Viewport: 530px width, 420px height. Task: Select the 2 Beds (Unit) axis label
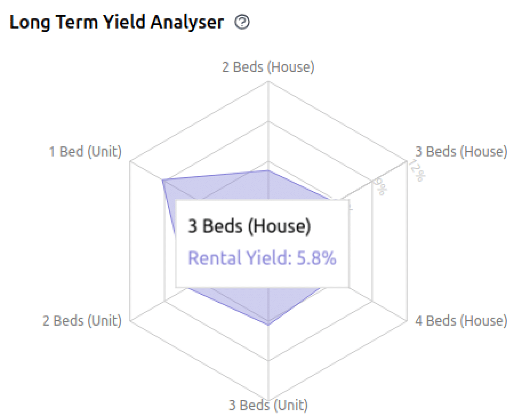pos(82,321)
